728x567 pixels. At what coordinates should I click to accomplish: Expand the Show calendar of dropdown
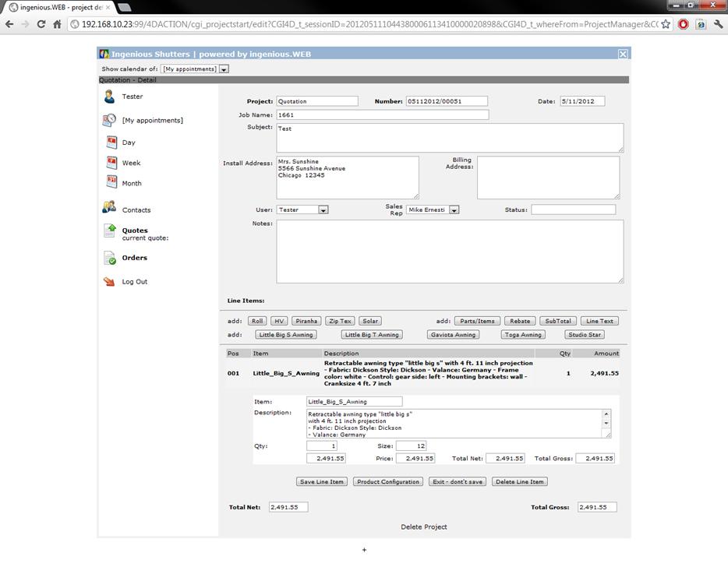coord(224,69)
